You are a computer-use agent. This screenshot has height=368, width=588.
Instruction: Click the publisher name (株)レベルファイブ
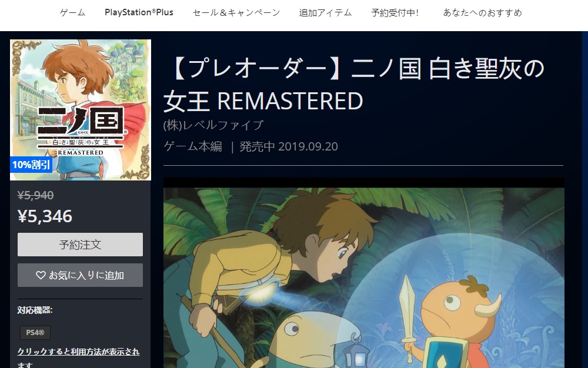click(x=213, y=125)
